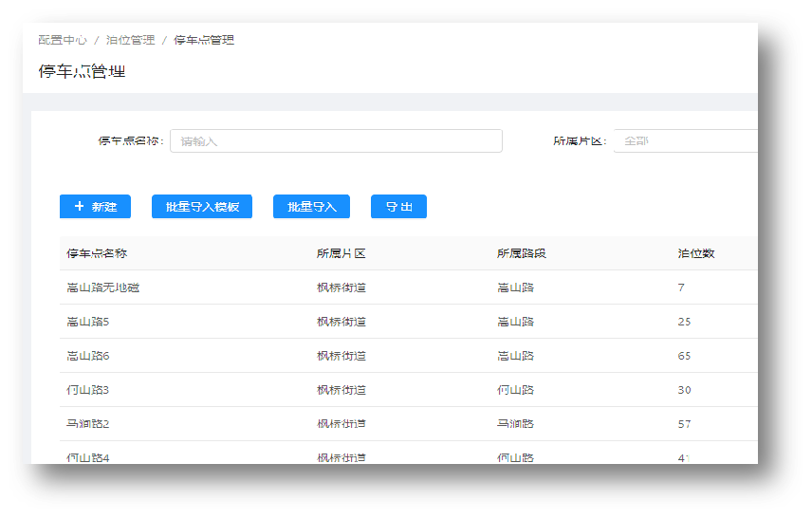Click the 泊位数 column header

[696, 253]
